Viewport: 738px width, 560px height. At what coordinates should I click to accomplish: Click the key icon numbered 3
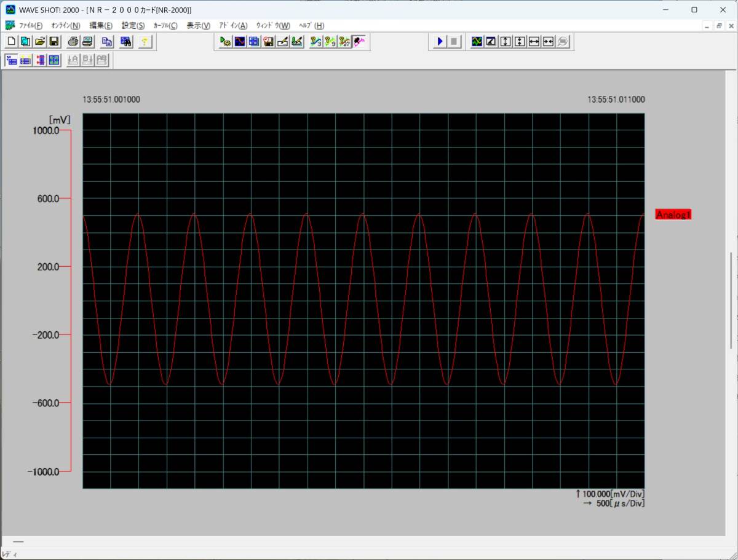point(316,42)
